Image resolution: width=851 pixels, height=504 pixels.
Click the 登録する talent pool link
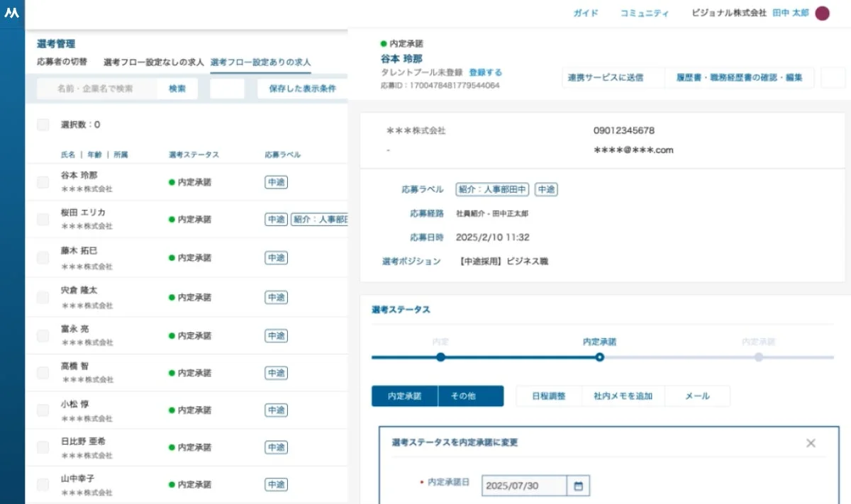(487, 72)
